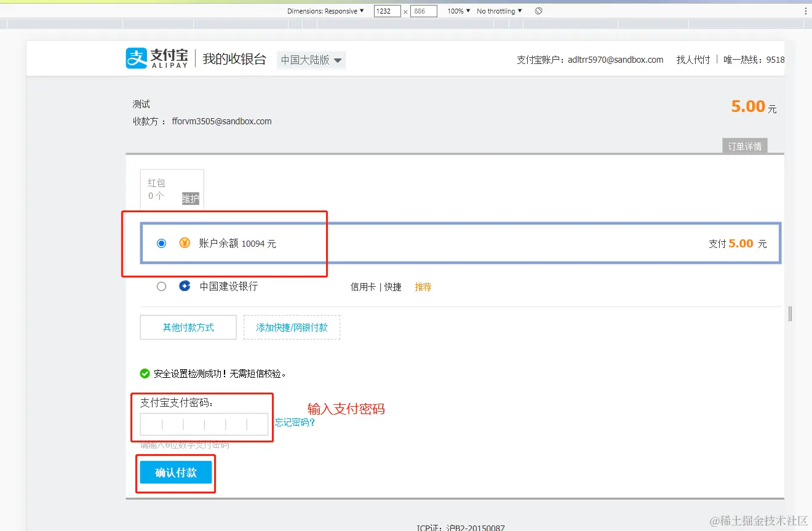Click the 红包 0个 box
This screenshot has width=812, height=531.
[x=172, y=190]
